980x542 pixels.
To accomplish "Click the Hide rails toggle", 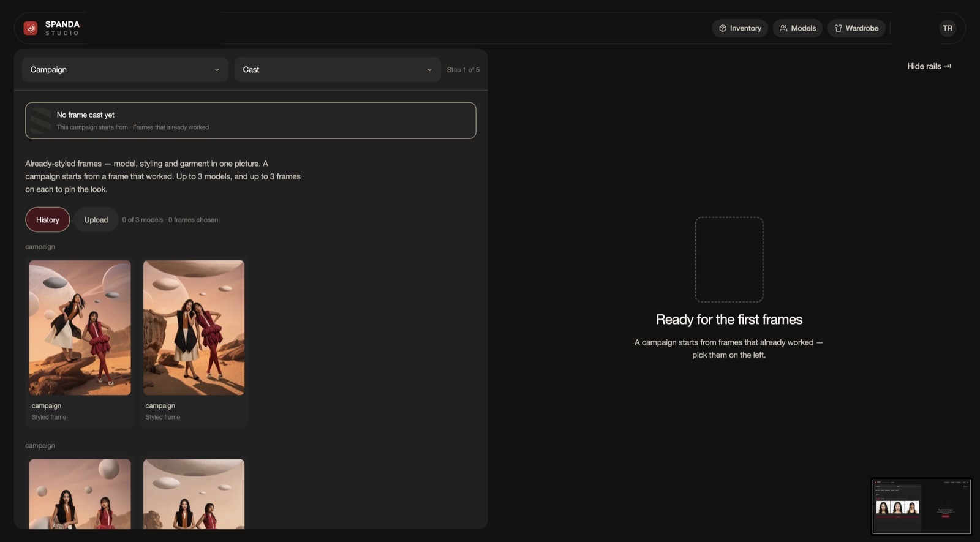I will pyautogui.click(x=929, y=66).
